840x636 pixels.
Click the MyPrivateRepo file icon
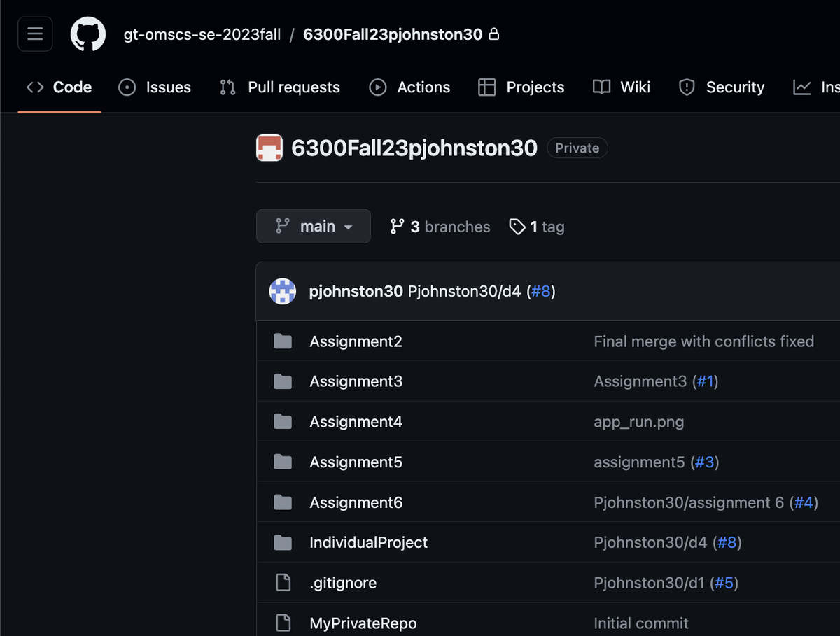point(283,623)
